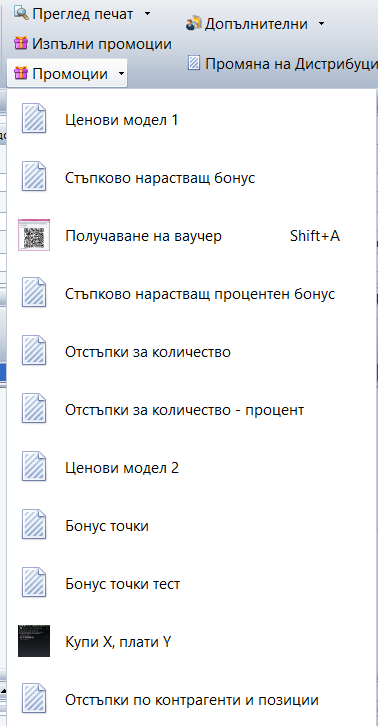This screenshot has width=378, height=726.
Task: Expand the Преглед печат dropdown arrow
Action: (x=147, y=14)
